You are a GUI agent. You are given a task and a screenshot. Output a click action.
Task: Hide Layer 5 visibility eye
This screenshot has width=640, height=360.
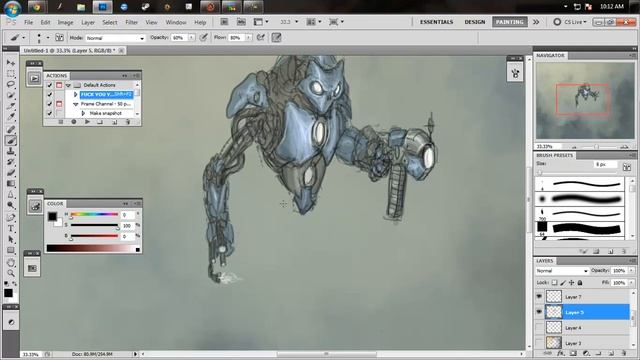tap(539, 312)
